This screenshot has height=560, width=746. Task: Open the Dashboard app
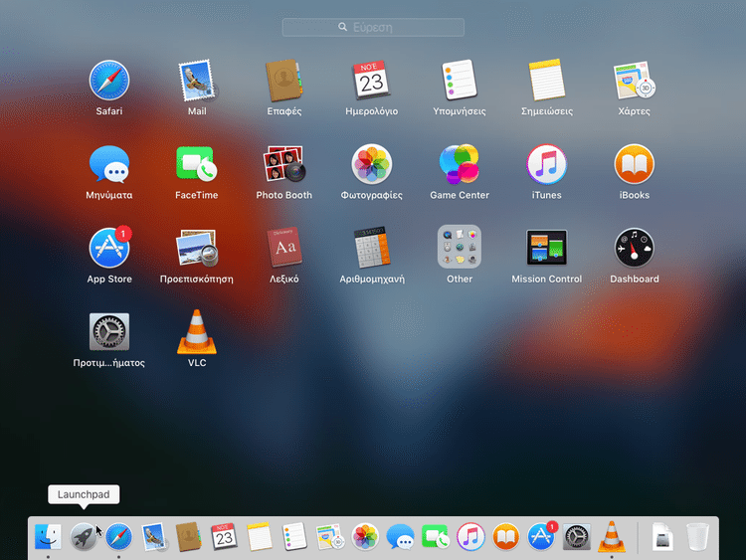coord(635,248)
